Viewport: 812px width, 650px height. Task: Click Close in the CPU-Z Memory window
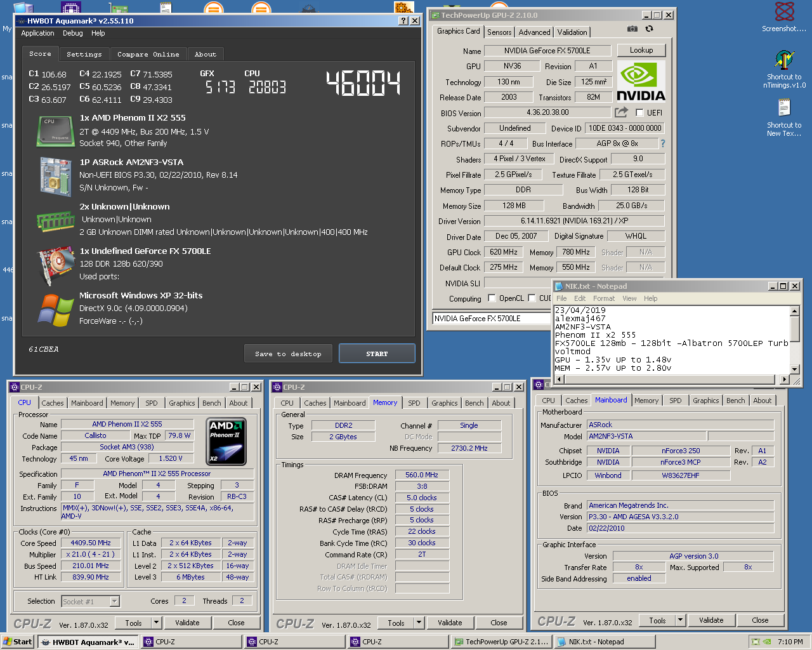tap(499, 623)
